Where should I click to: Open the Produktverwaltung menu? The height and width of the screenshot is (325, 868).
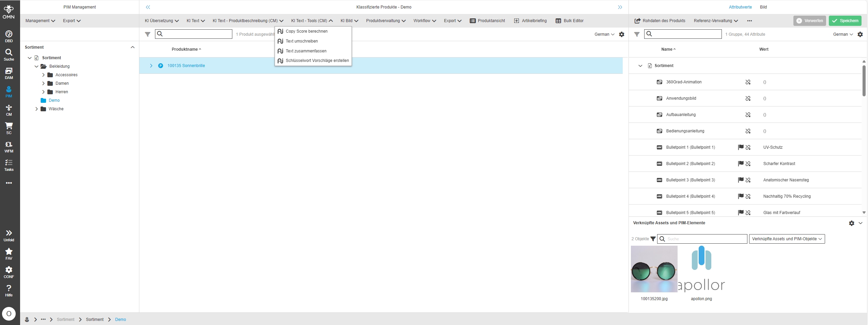pos(386,21)
